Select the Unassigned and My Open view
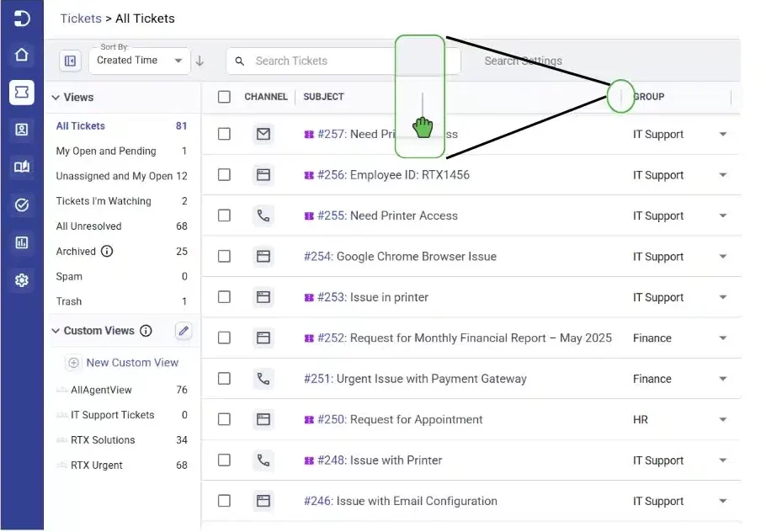Screen dimensions: 766x532 click(x=122, y=176)
